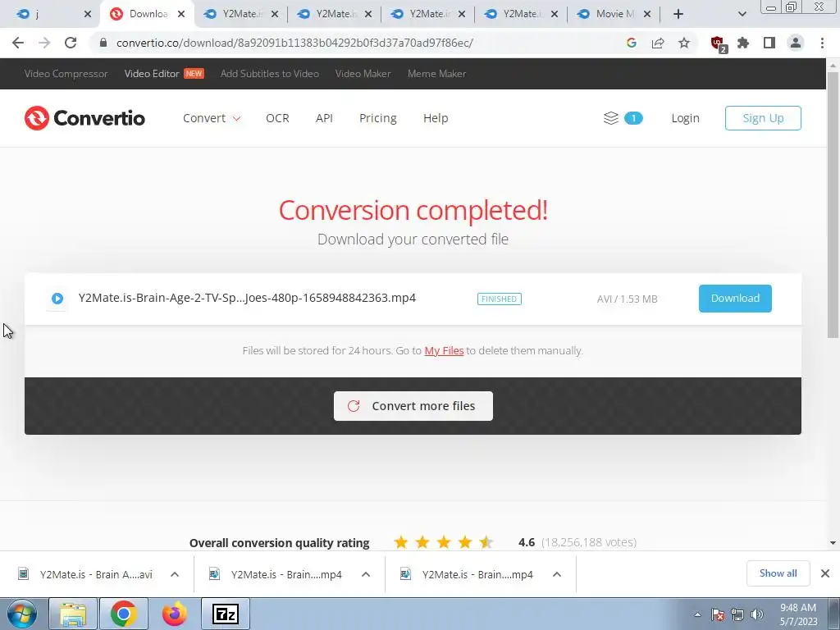Close the Movie M tab
Image resolution: width=840 pixels, height=630 pixels.
pyautogui.click(x=647, y=14)
